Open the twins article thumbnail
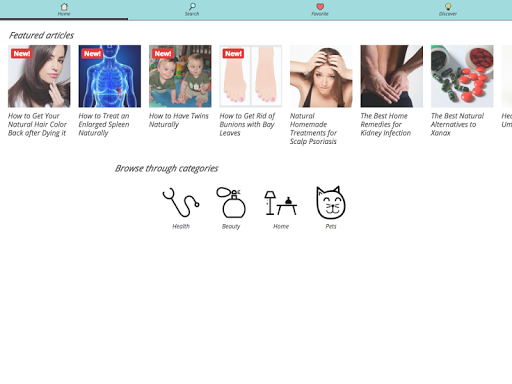Viewport: 512px width, 384px height. [180, 76]
